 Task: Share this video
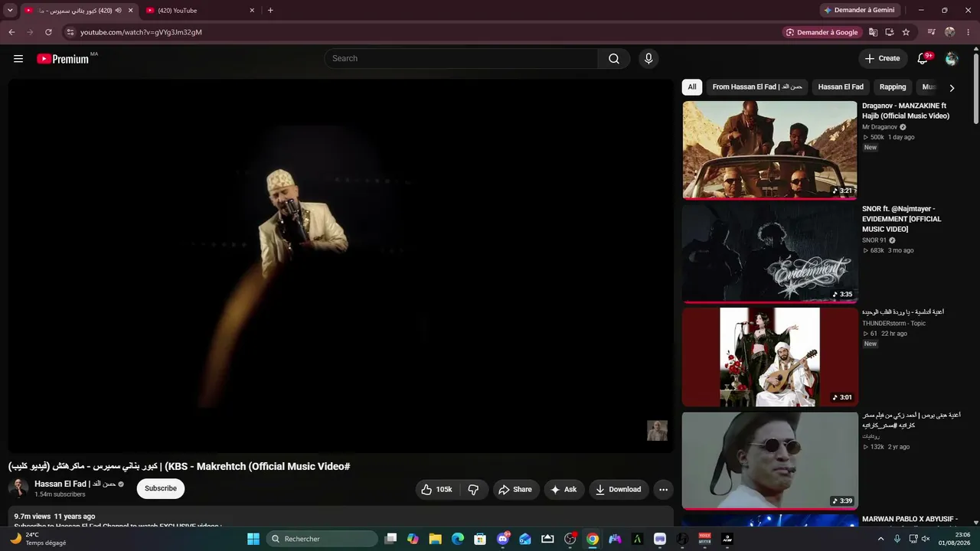pyautogui.click(x=515, y=490)
